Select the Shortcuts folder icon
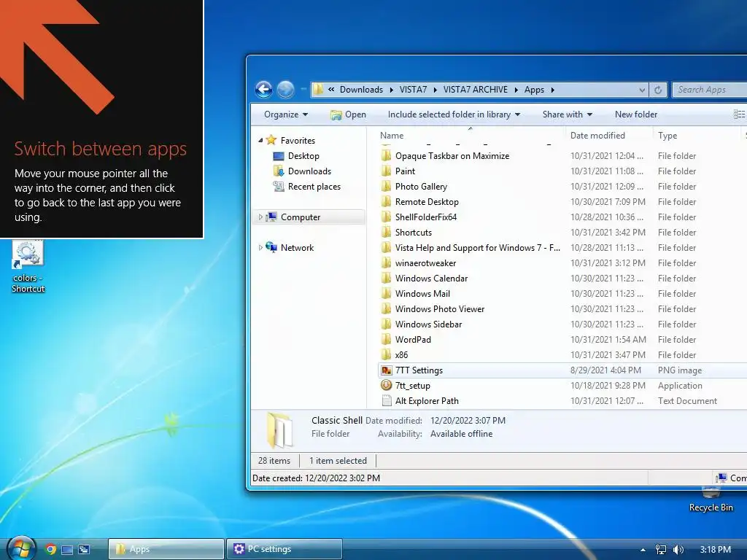Screen dimensions: 747x560 tap(387, 232)
